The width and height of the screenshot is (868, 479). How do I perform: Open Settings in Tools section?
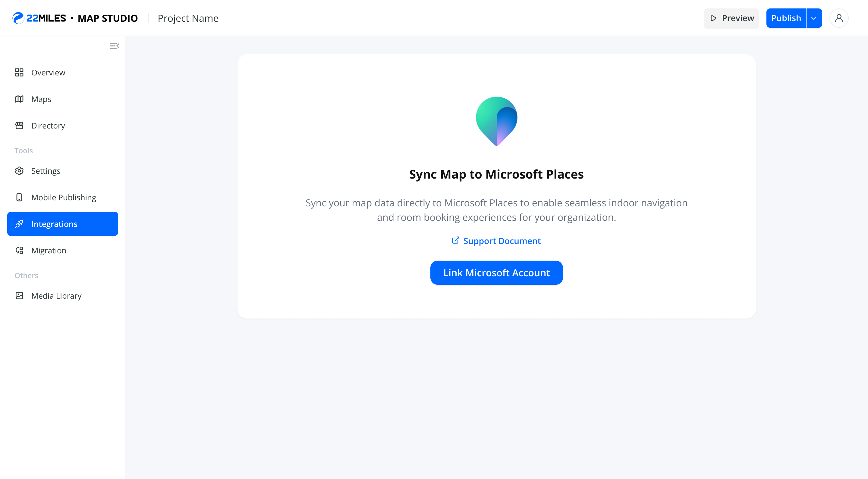point(63,171)
